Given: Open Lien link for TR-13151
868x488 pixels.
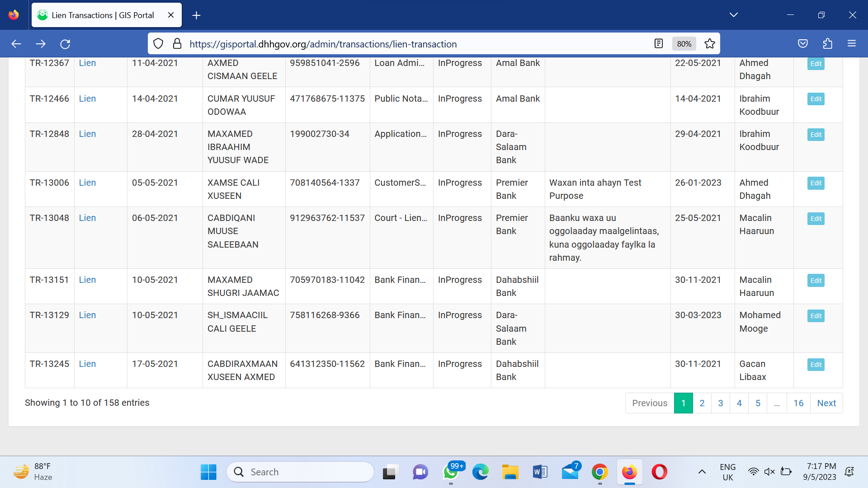Looking at the screenshot, I should pos(87,280).
